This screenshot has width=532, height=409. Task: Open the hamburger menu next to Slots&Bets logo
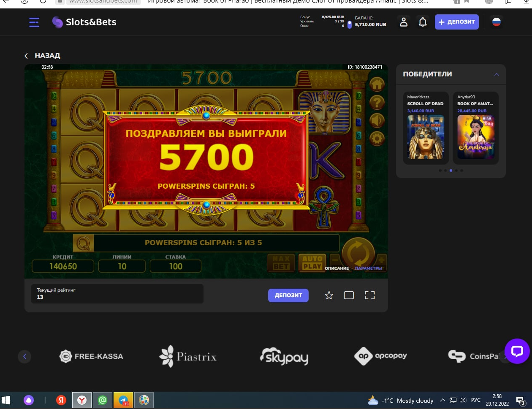(x=34, y=22)
